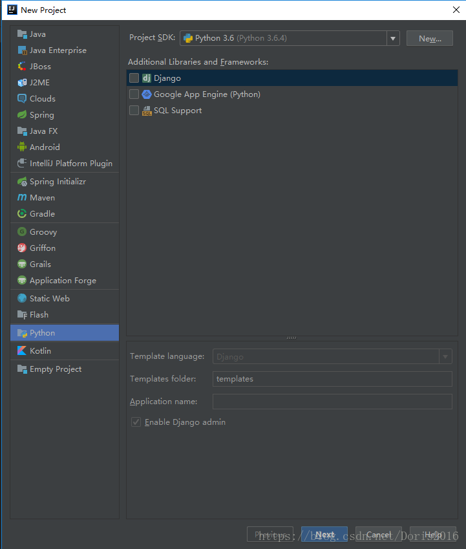This screenshot has width=466, height=549.
Task: Select the Gradle icon
Action: pyautogui.click(x=22, y=214)
